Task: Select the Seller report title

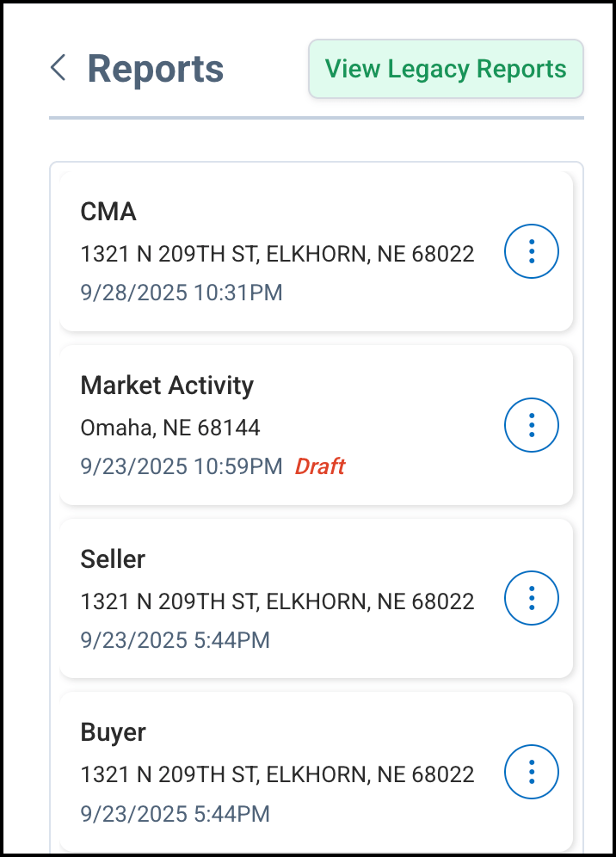Action: [x=113, y=559]
